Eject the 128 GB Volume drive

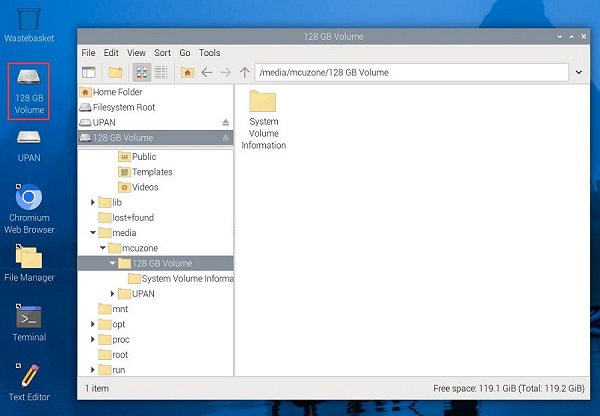click(225, 138)
